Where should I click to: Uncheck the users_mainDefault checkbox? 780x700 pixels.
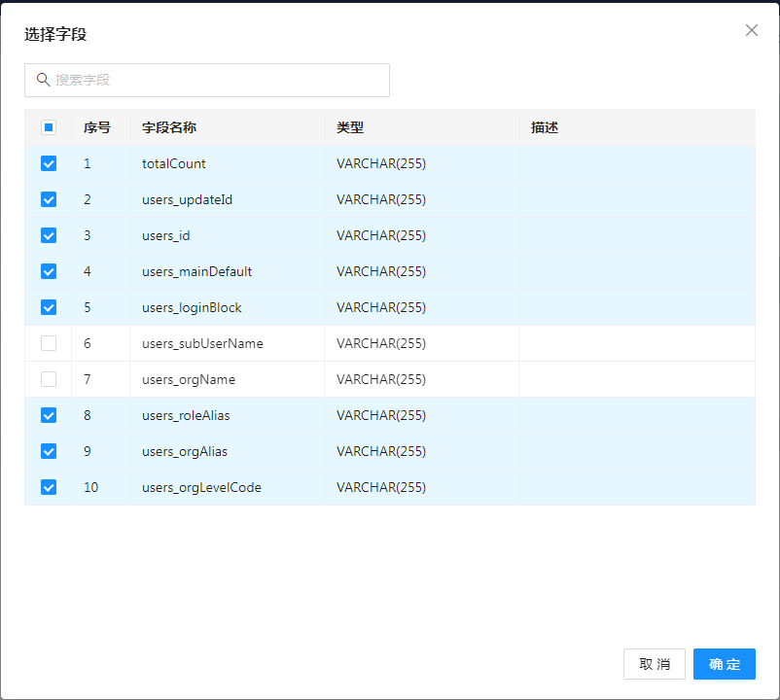click(x=49, y=271)
